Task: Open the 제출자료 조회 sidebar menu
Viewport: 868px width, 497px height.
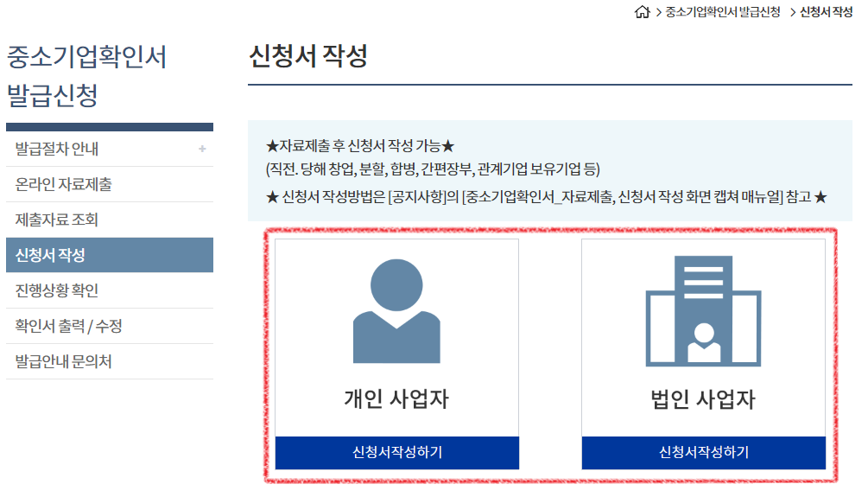Action: pos(110,220)
